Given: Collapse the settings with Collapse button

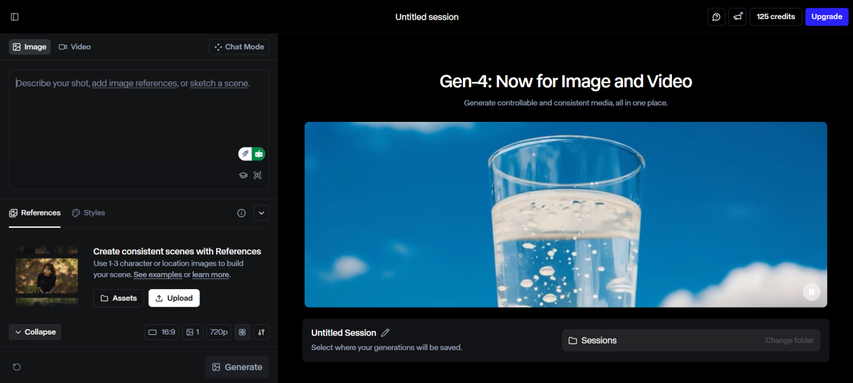Looking at the screenshot, I should (x=35, y=332).
